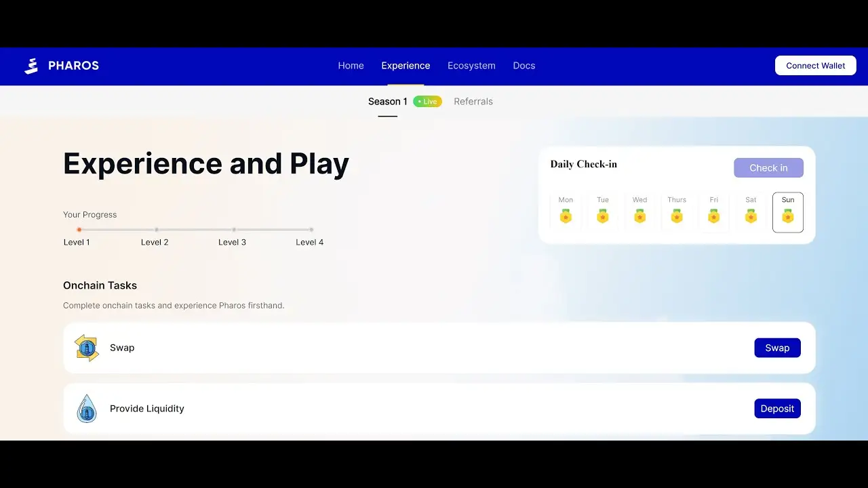Select Thursday's check-in medal
868x488 pixels.
coord(677,216)
